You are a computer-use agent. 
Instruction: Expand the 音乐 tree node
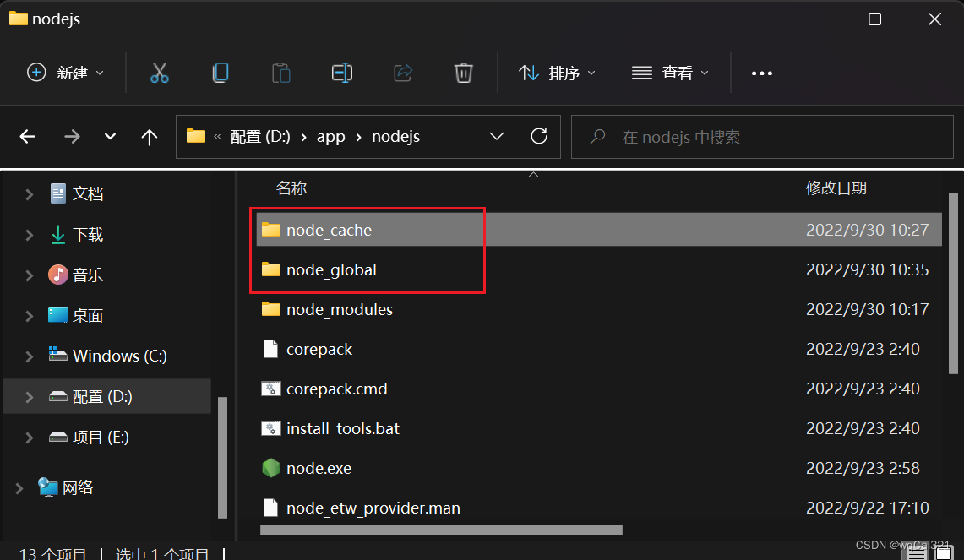29,275
